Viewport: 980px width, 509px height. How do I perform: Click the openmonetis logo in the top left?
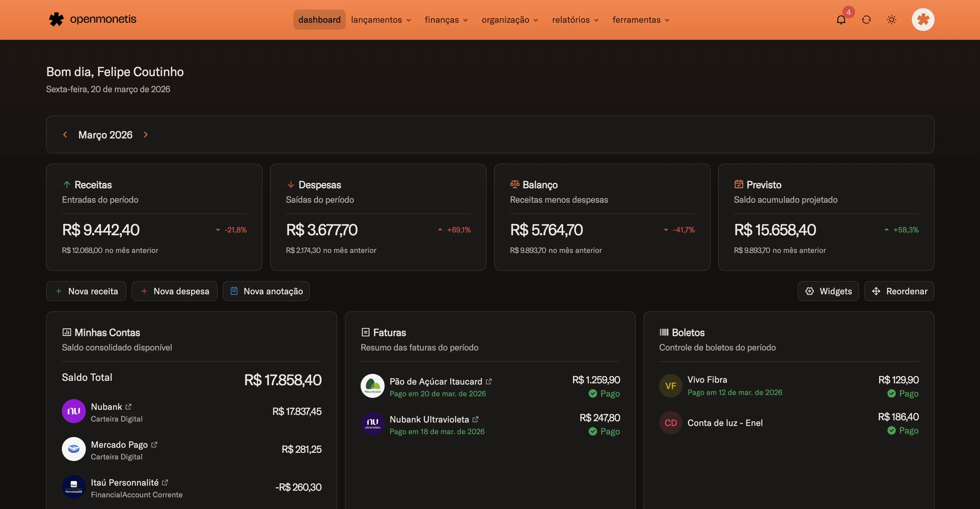click(92, 19)
